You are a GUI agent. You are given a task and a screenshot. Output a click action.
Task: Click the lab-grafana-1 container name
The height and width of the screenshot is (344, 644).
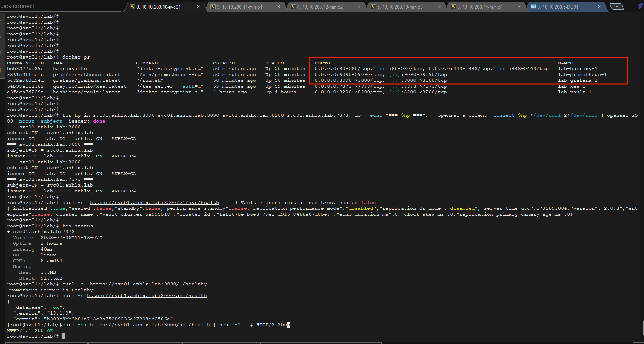click(578, 80)
